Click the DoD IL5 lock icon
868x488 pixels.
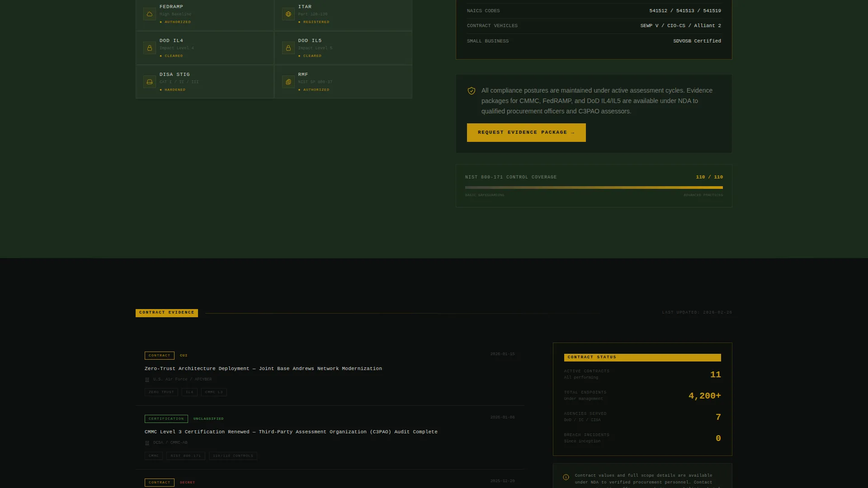(288, 48)
